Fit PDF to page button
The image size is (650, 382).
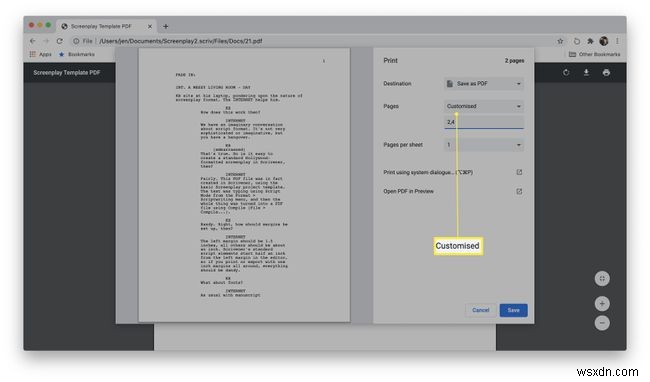pos(602,279)
